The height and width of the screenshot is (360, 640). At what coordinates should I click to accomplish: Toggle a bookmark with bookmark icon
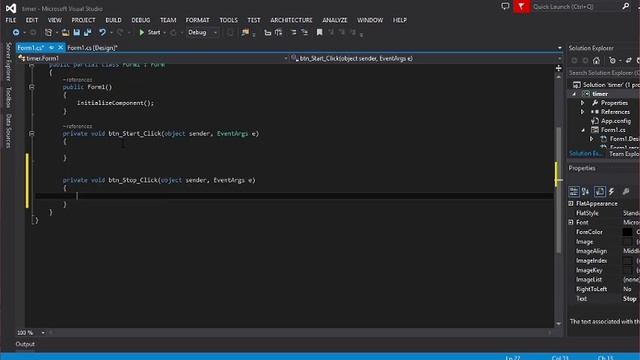319,32
